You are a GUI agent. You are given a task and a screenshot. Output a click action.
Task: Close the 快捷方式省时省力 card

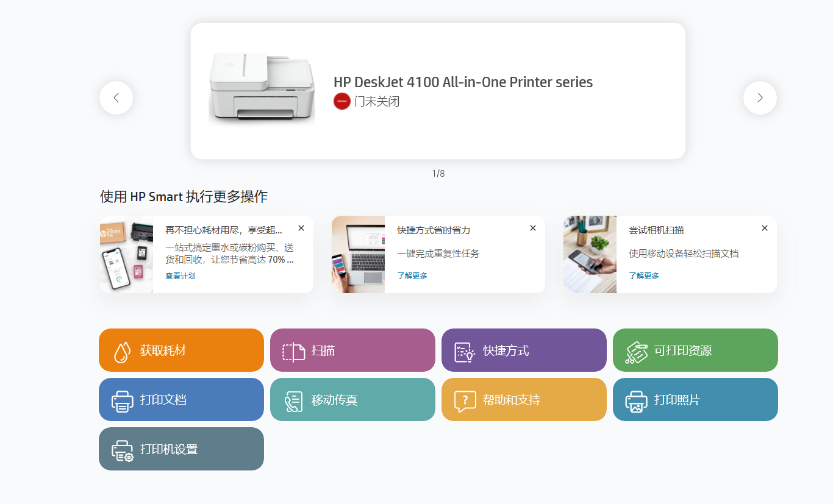click(533, 228)
